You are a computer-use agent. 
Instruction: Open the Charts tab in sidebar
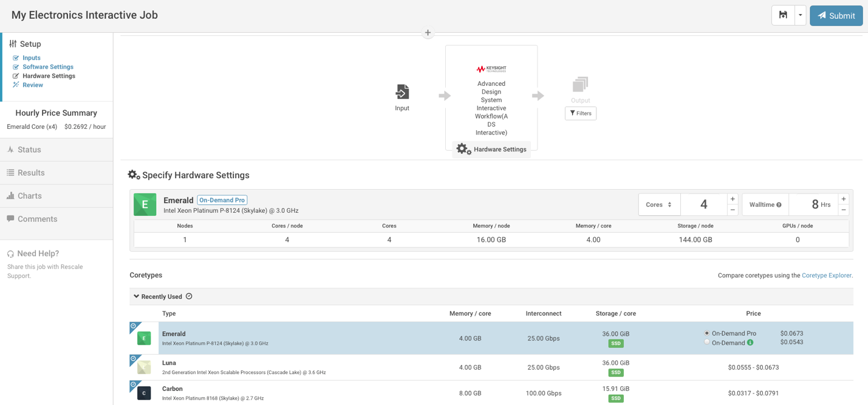(x=29, y=196)
